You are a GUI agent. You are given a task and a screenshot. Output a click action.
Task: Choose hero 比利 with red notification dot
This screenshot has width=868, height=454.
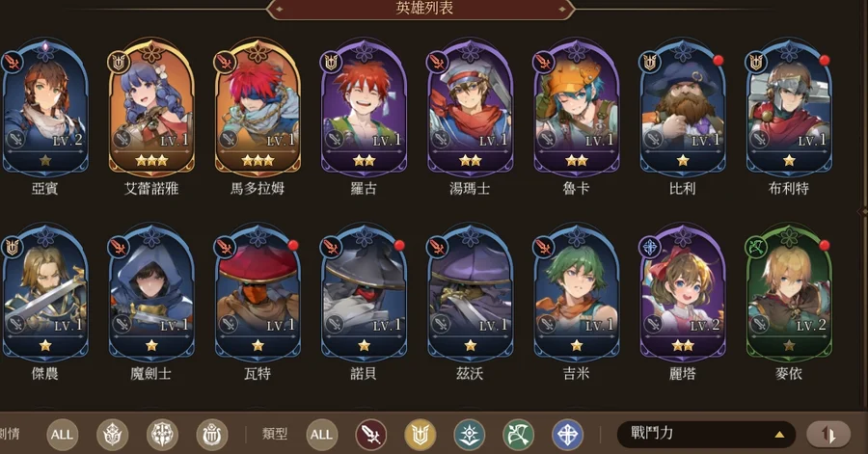coord(683,108)
